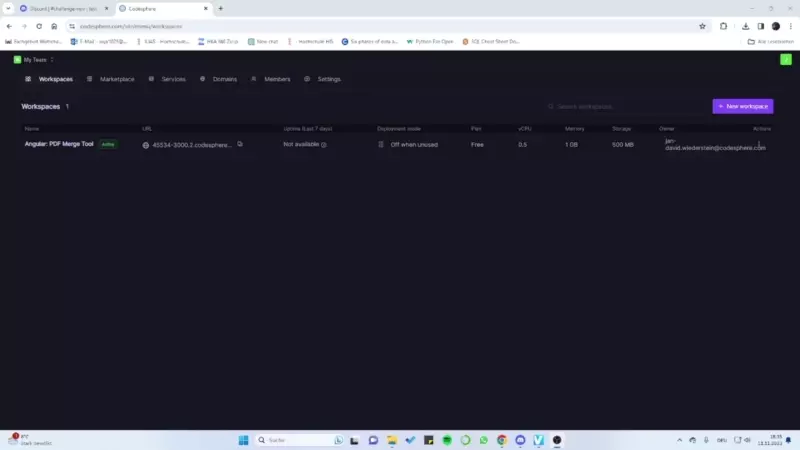This screenshot has height=450, width=800.
Task: Open File Explorer from the taskbar
Action: pos(392,440)
